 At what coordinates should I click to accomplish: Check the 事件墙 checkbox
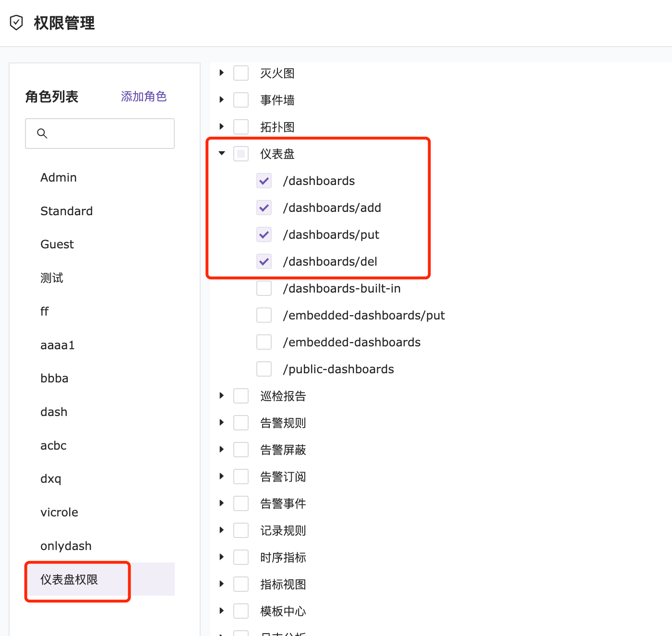pos(241,100)
